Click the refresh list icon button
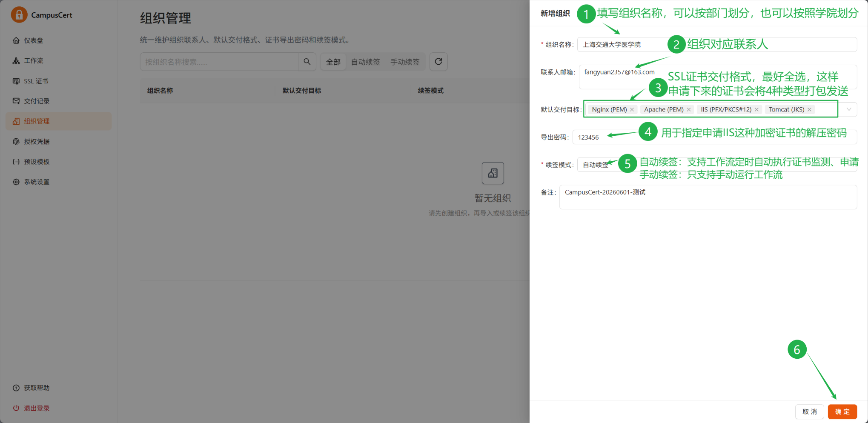The image size is (868, 423). 438,62
